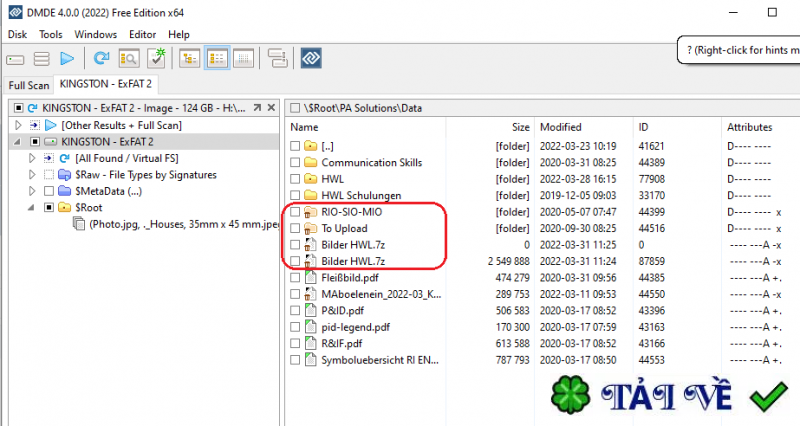Click the HWL Schulungen folder icon
800x426 pixels.
pos(311,195)
